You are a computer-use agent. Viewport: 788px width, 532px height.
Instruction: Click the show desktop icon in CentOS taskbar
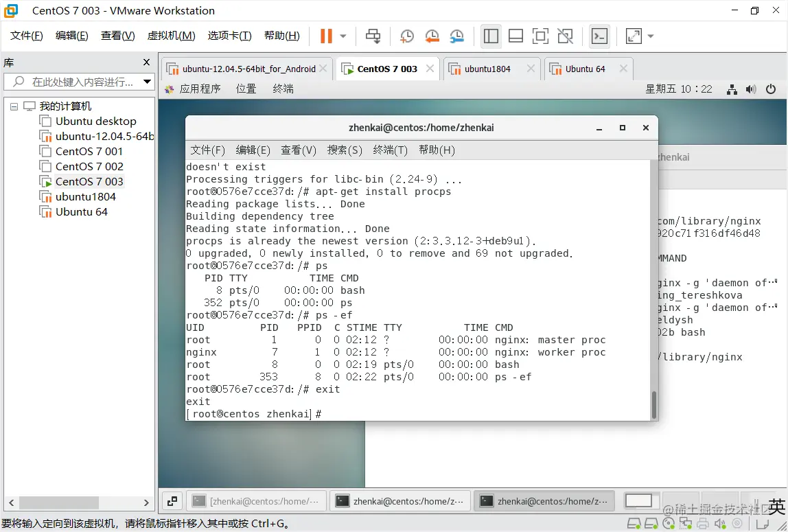tap(172, 501)
